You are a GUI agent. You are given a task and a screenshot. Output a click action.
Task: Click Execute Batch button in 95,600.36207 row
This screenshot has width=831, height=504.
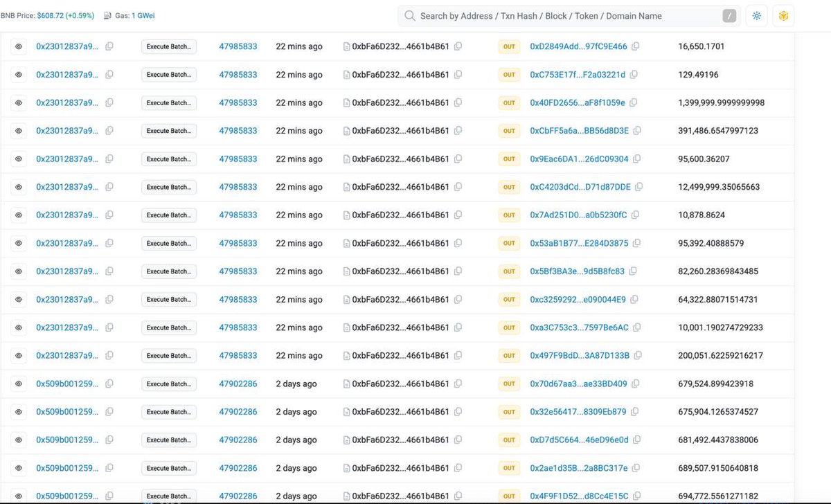169,159
